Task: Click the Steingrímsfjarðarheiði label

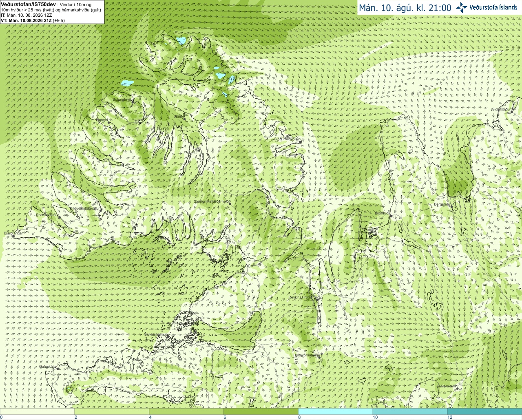Action: click(x=212, y=201)
